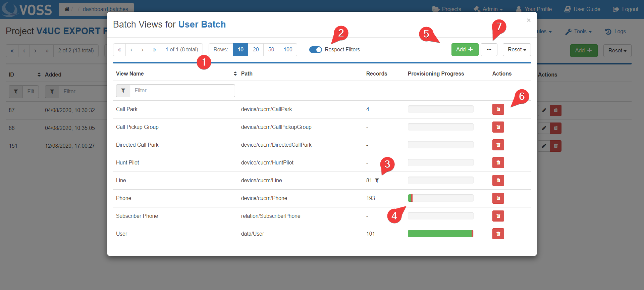Click the Hunt Pilot view name

coord(127,163)
